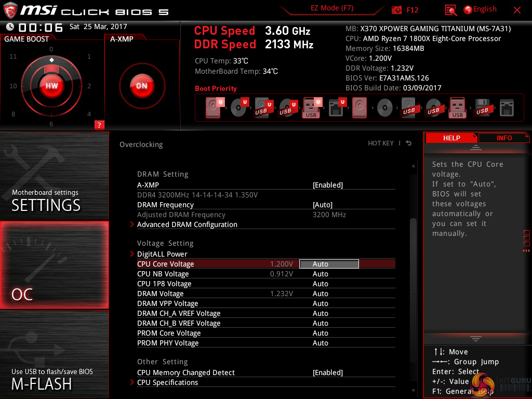Select the UEFI USB key boot device
Screen dimensions: 532x399
[x=312, y=108]
